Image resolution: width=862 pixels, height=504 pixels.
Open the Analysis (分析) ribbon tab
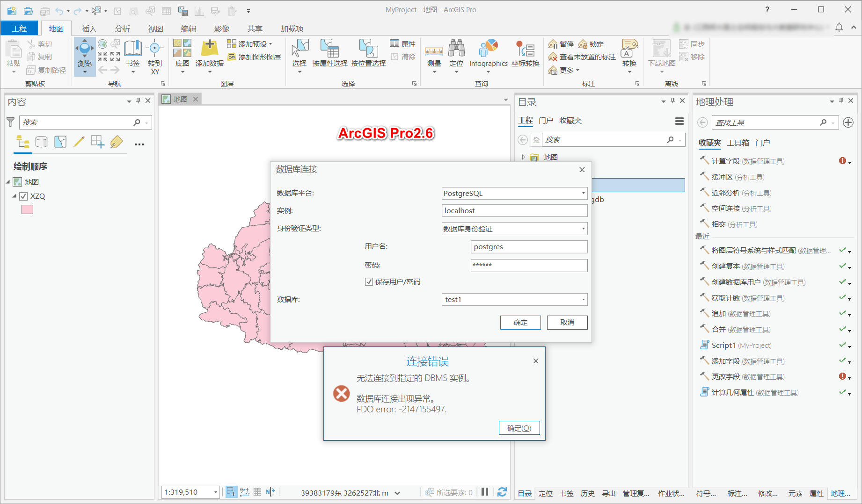pos(122,29)
